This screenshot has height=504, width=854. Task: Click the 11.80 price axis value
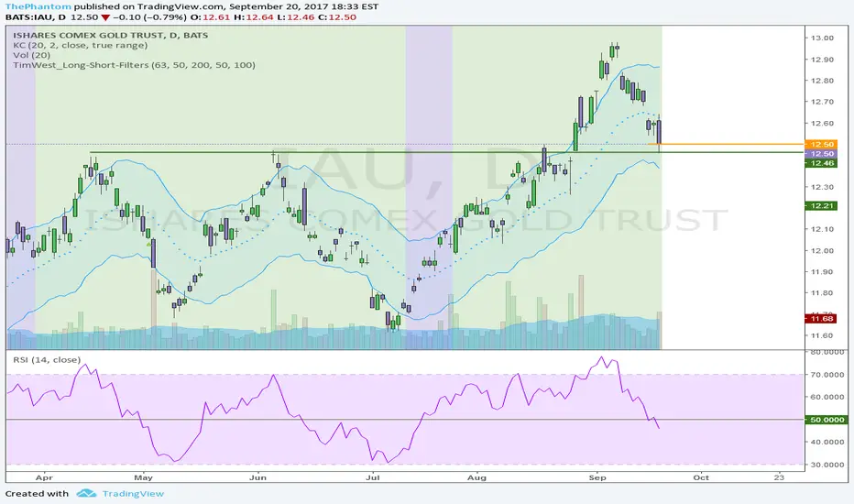coord(822,293)
